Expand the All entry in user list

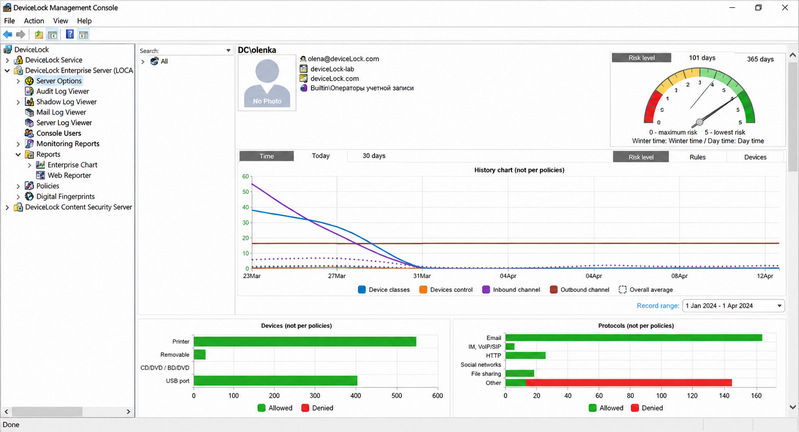(x=143, y=62)
